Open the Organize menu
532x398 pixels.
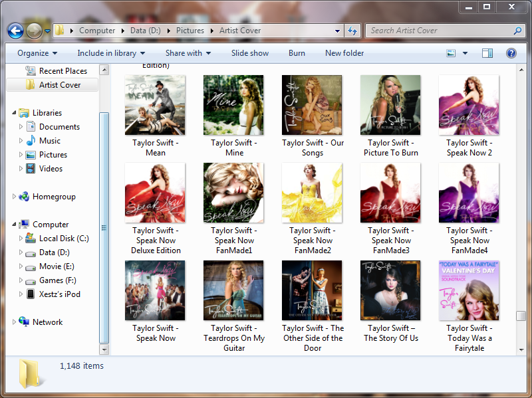37,53
